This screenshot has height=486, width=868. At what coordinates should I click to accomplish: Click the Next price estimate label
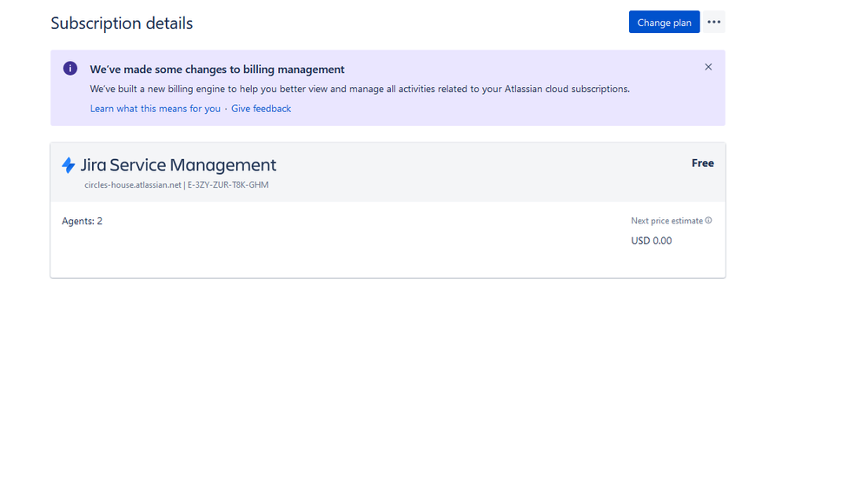pyautogui.click(x=666, y=221)
